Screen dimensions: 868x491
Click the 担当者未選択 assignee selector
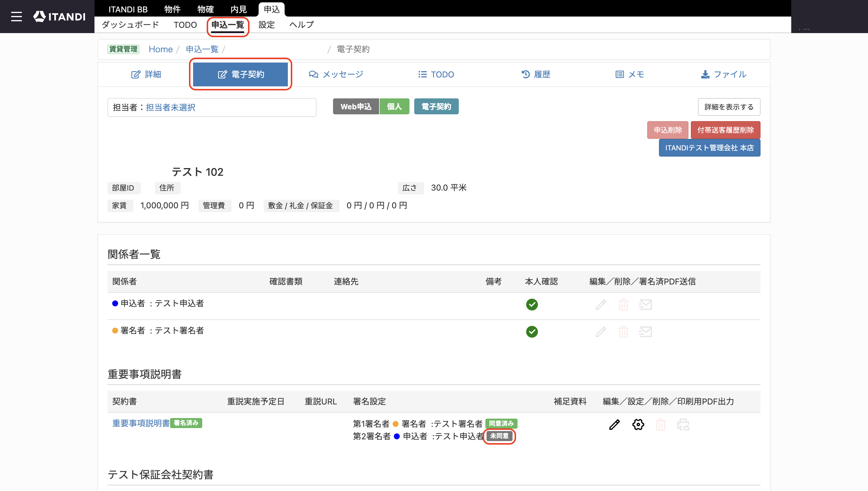[x=171, y=107]
